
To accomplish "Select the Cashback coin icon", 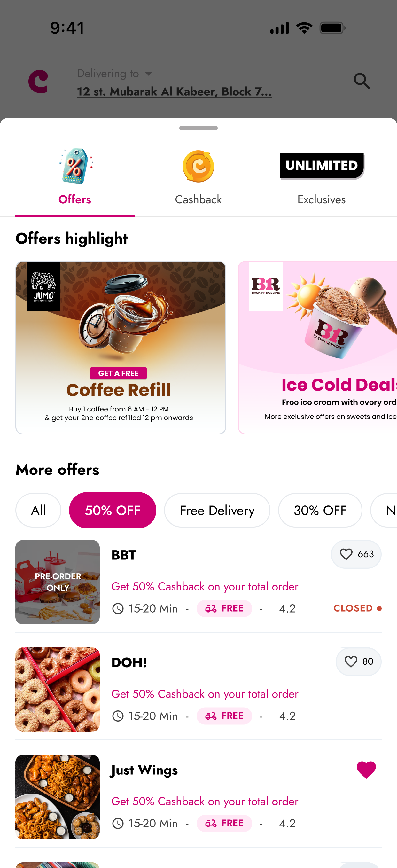I will tap(198, 166).
